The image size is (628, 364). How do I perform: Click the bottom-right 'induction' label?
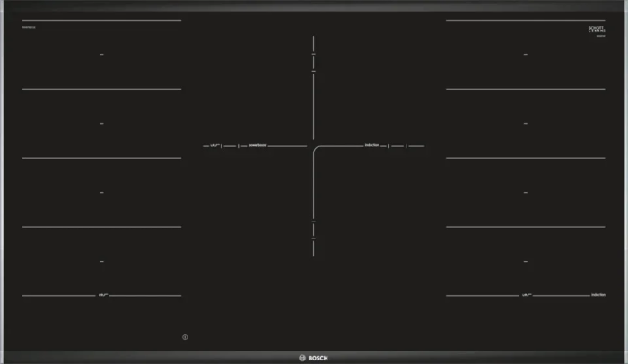point(598,295)
